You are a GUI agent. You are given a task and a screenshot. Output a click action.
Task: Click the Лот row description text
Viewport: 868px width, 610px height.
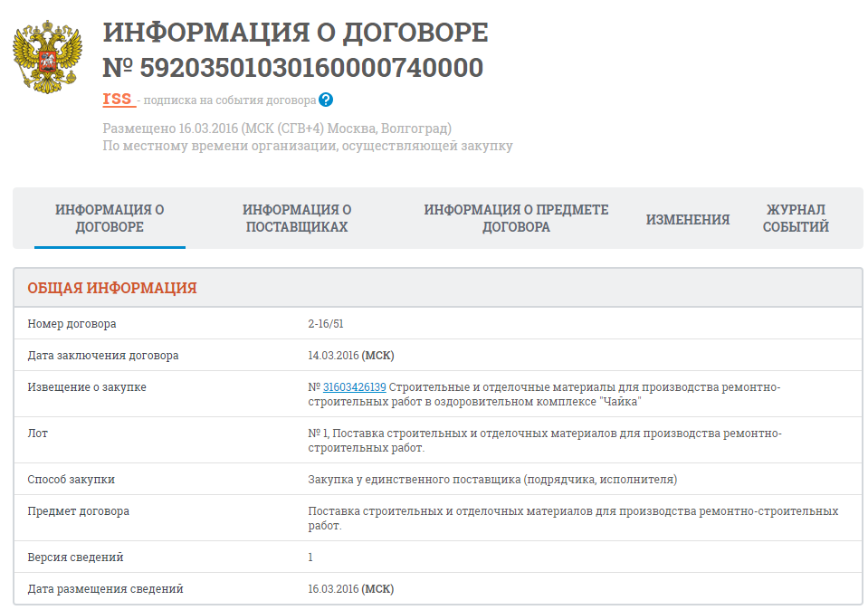point(543,441)
